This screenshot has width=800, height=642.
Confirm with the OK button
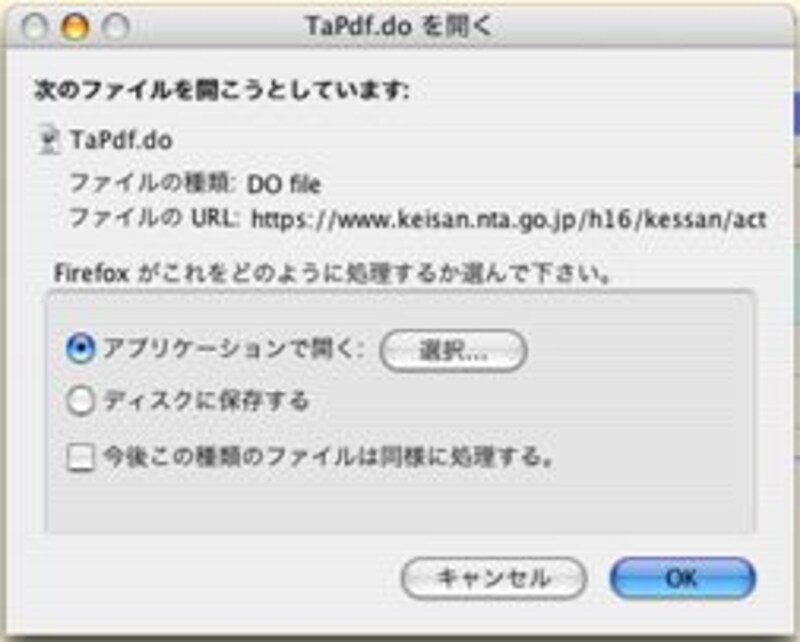(x=683, y=578)
